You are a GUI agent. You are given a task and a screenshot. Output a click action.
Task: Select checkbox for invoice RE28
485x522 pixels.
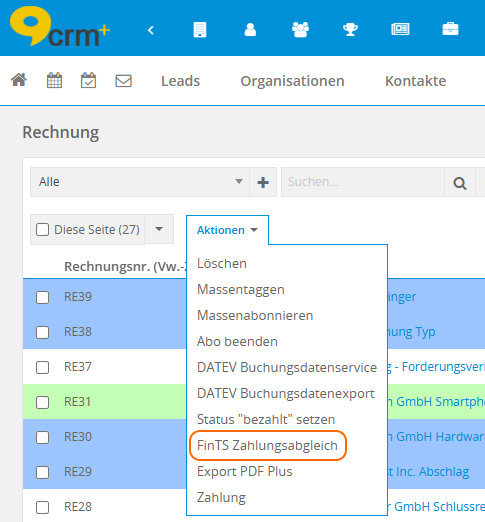click(42, 507)
